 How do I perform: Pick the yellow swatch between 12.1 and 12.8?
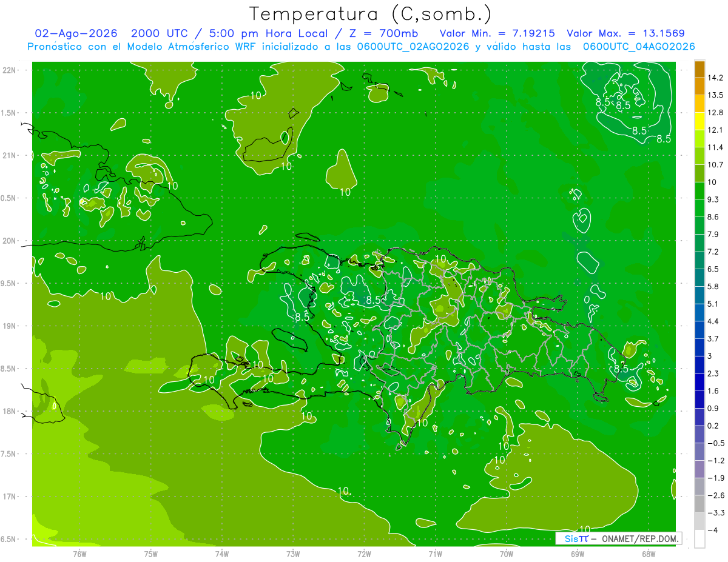699,121
